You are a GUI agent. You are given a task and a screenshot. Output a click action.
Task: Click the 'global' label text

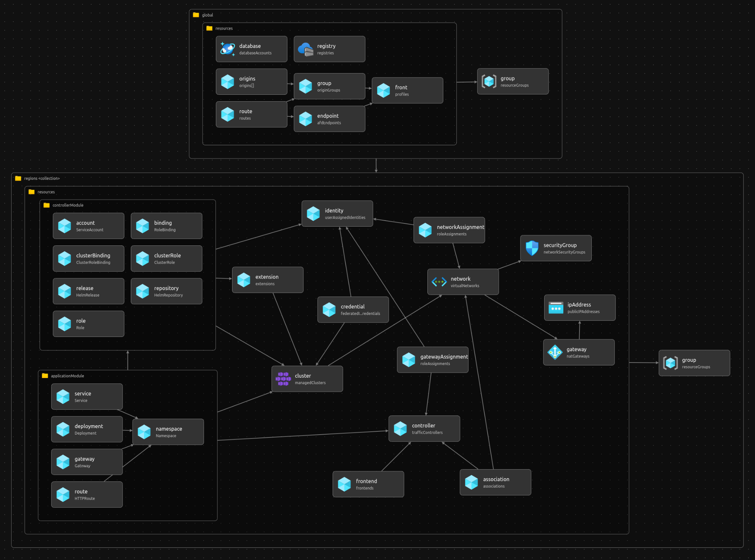(x=208, y=15)
